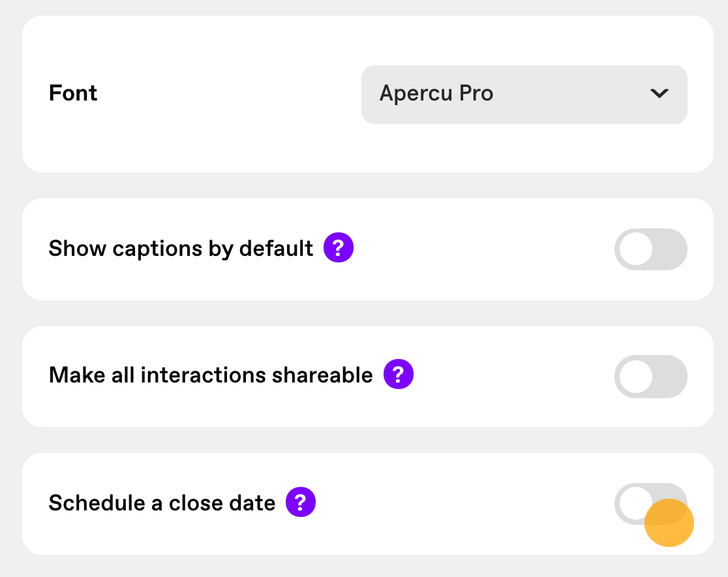Click the chevron arrow in Font selector

660,93
